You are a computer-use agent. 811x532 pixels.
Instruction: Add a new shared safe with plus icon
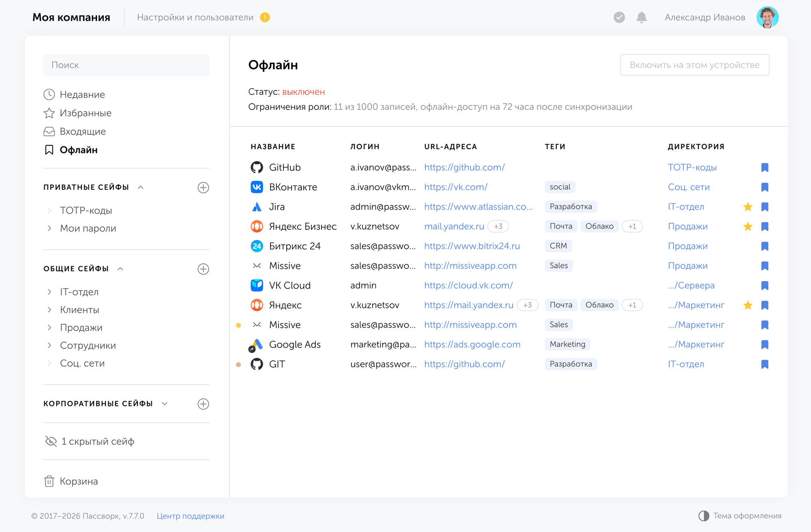point(203,269)
